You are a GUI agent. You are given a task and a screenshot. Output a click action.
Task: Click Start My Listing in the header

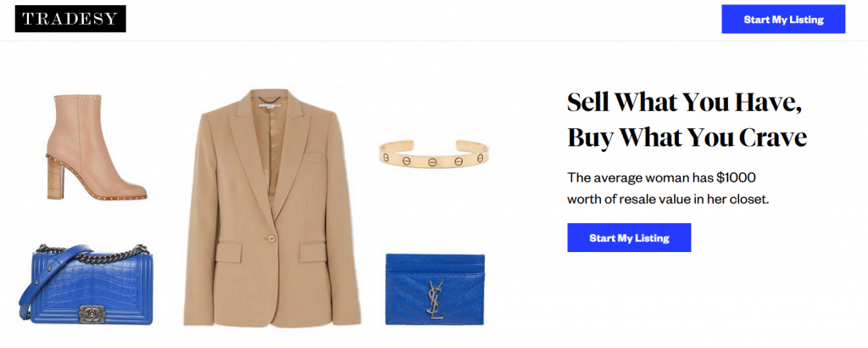[x=783, y=20]
